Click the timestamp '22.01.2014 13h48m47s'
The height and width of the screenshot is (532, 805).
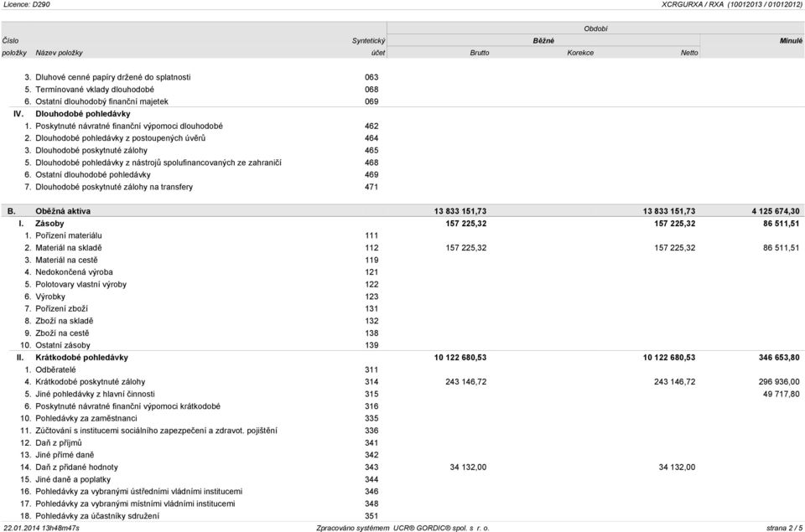pos(42,528)
